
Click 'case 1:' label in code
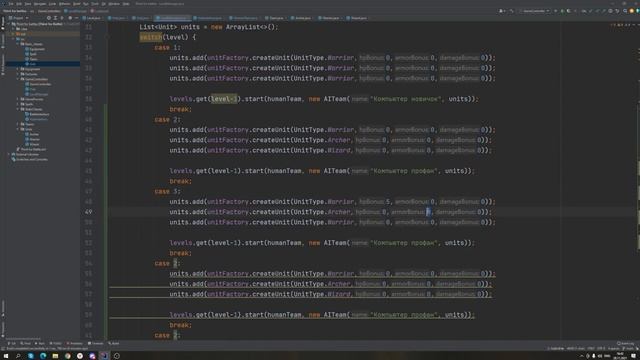(167, 47)
